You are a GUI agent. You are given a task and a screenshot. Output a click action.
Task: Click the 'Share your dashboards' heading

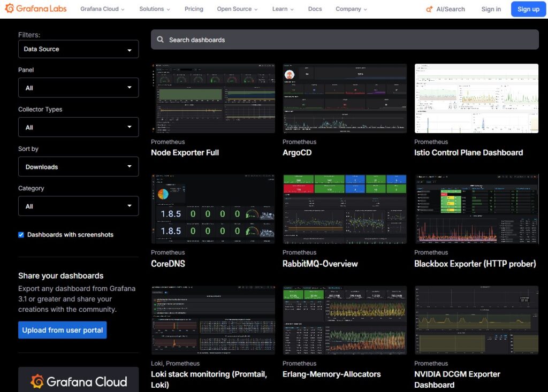point(61,275)
